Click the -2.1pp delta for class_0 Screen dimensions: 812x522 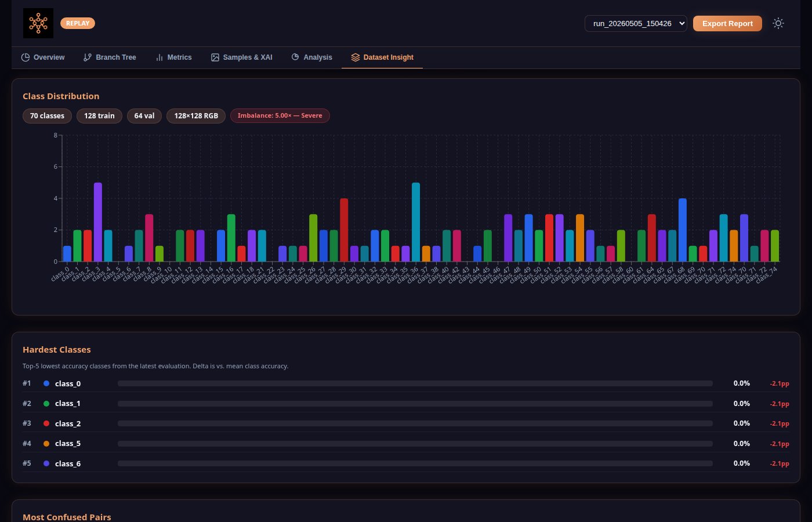(780, 384)
